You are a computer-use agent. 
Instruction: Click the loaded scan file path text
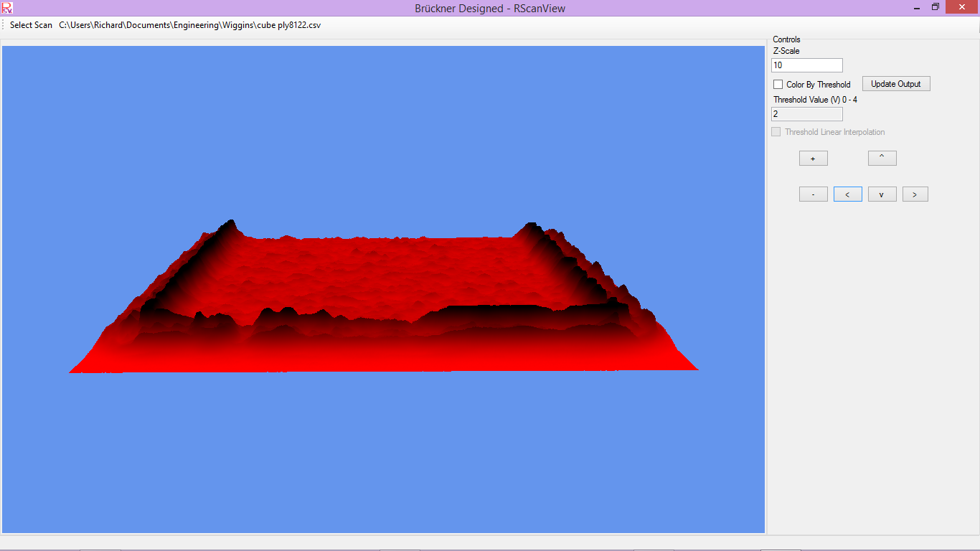[189, 25]
